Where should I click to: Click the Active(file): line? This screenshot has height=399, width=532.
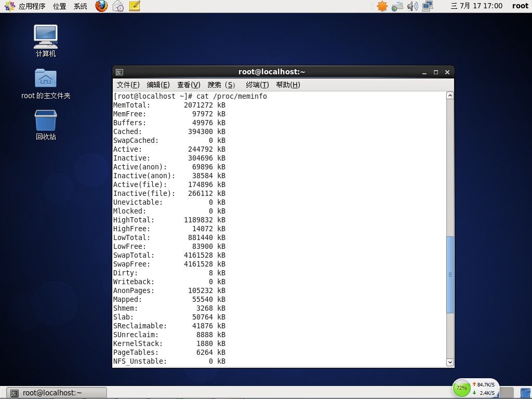pyautogui.click(x=169, y=184)
